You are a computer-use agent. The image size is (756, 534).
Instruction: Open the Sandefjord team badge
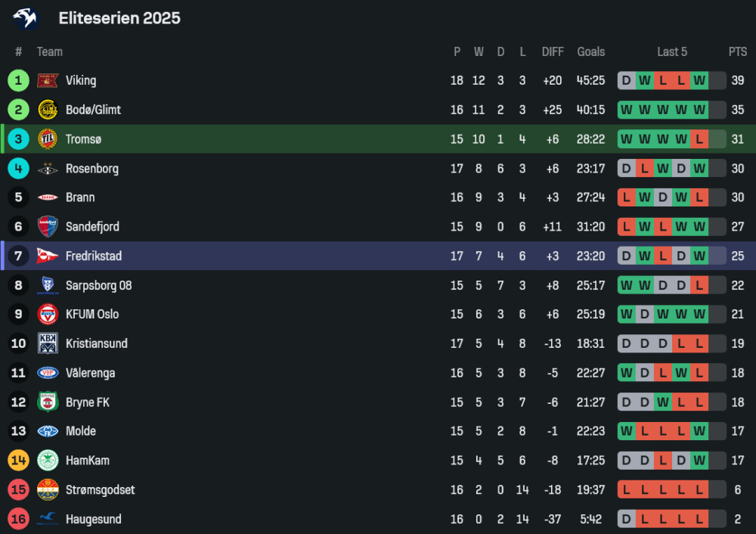coord(48,227)
